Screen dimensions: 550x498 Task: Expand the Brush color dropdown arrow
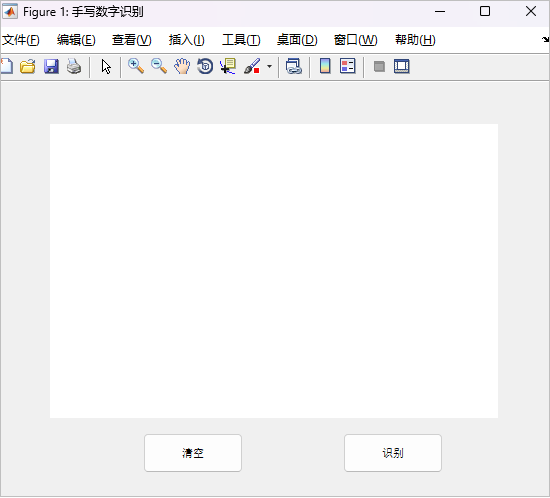tap(269, 66)
